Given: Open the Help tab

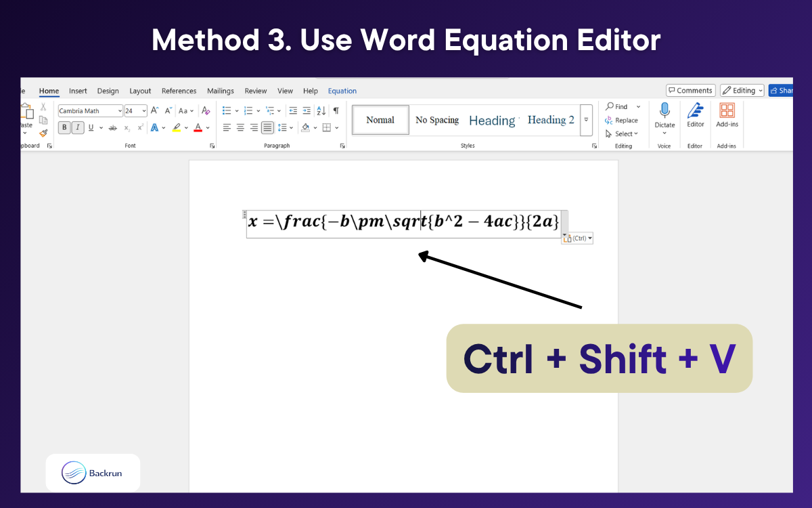Looking at the screenshot, I should tap(311, 91).
